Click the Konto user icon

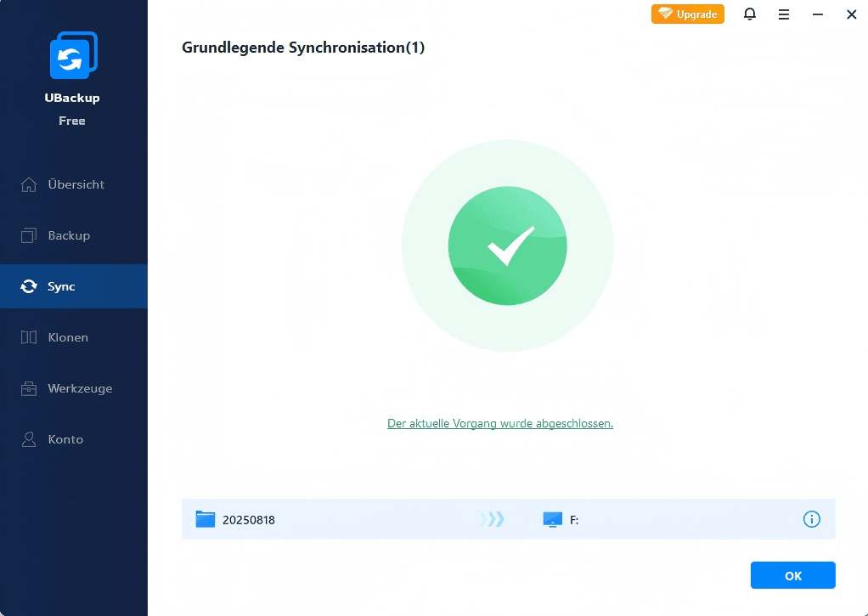(29, 439)
